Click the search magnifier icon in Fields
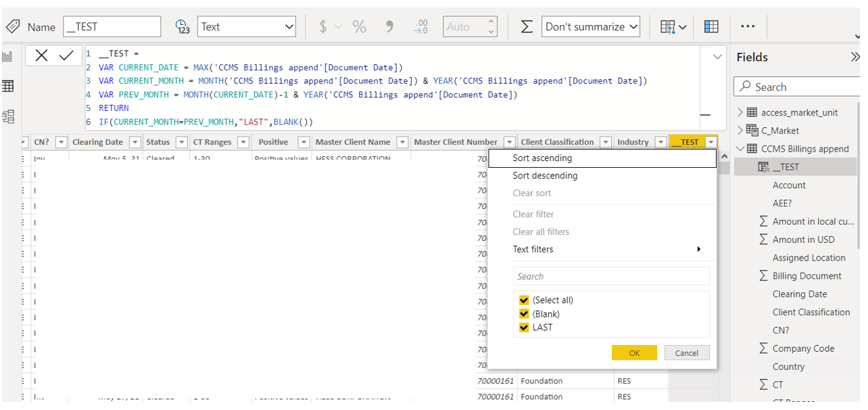868x410 pixels. pyautogui.click(x=746, y=87)
